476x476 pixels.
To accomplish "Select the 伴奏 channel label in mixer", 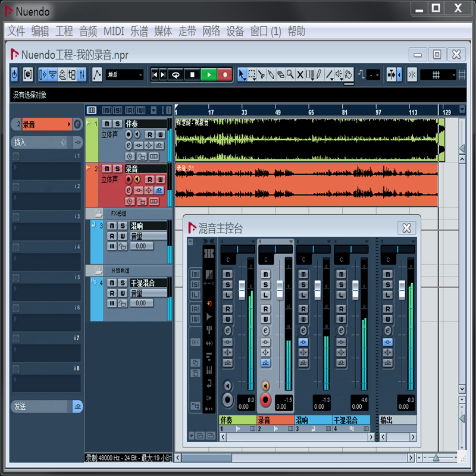I will tap(237, 420).
